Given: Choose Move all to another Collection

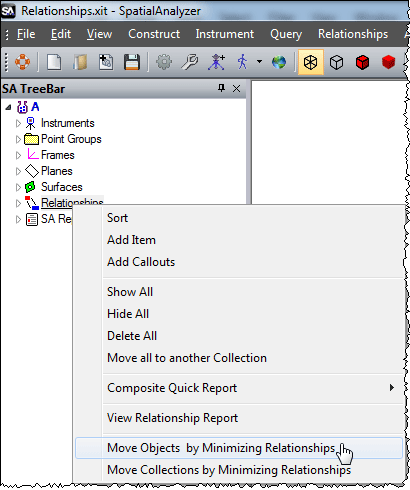Looking at the screenshot, I should (238, 358).
